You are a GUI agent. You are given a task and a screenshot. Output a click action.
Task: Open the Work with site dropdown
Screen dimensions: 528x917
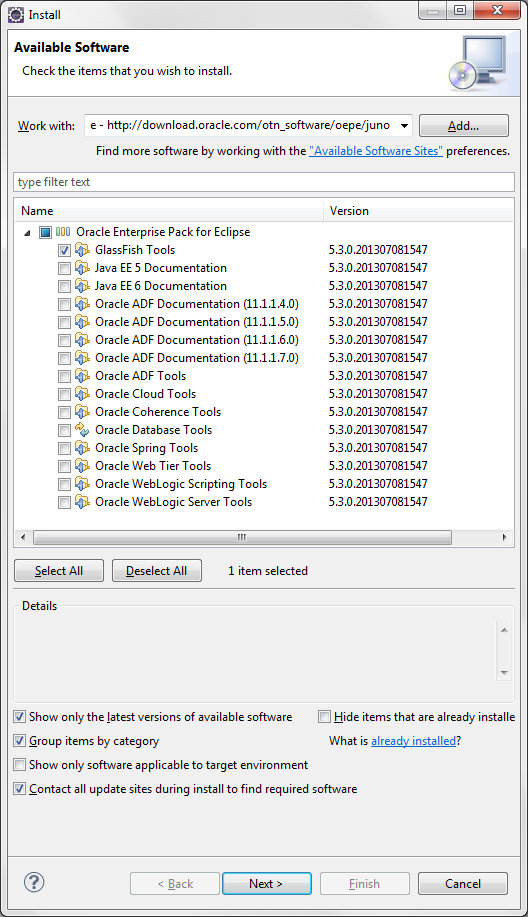point(404,126)
